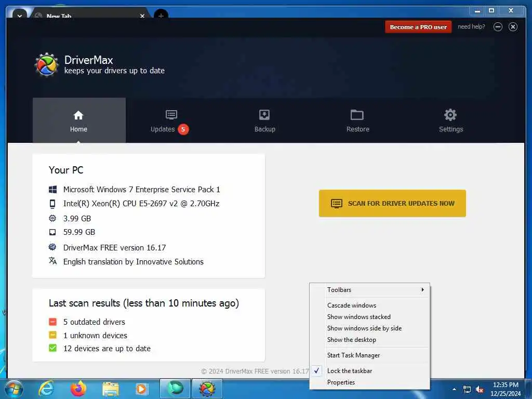Close DriverMax with the circled X icon
The width and height of the screenshot is (532, 399).
[x=513, y=27]
